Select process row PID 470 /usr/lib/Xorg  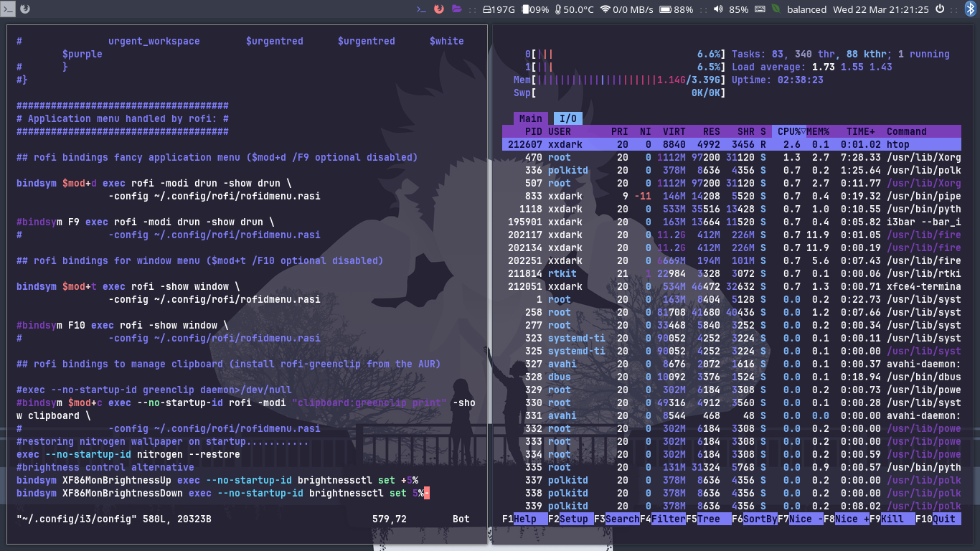[732, 157]
